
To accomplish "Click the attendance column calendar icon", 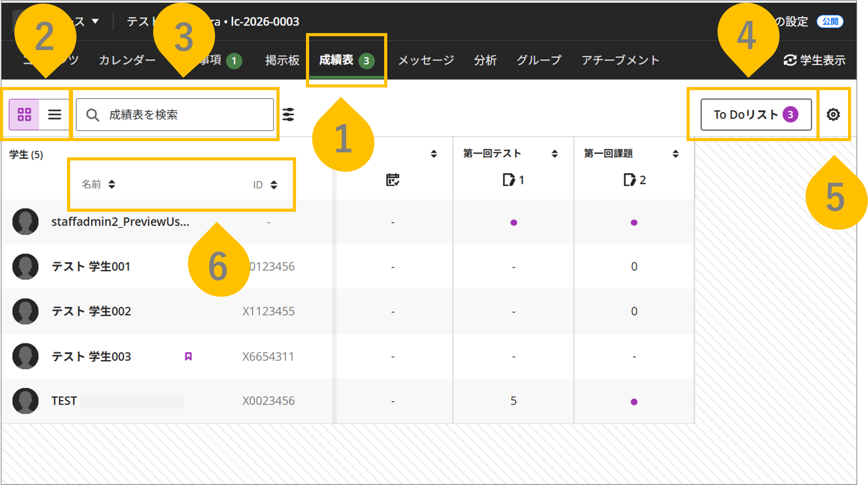I will [393, 180].
